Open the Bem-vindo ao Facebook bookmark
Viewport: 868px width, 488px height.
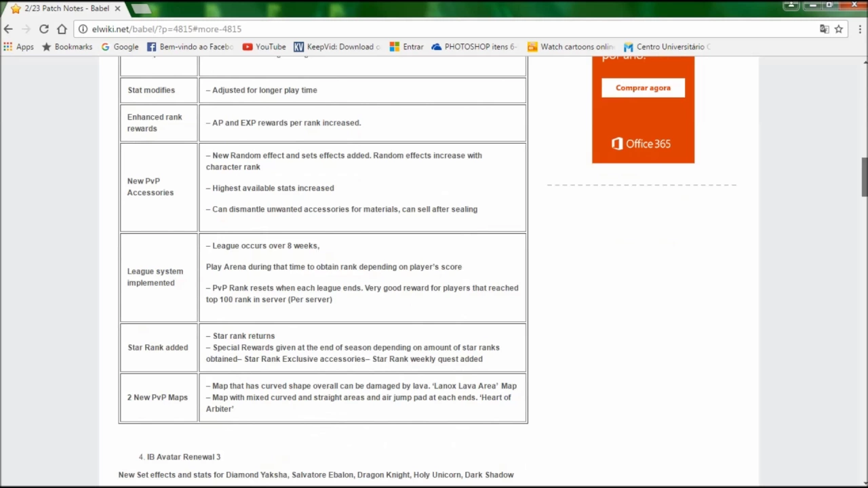tap(190, 47)
